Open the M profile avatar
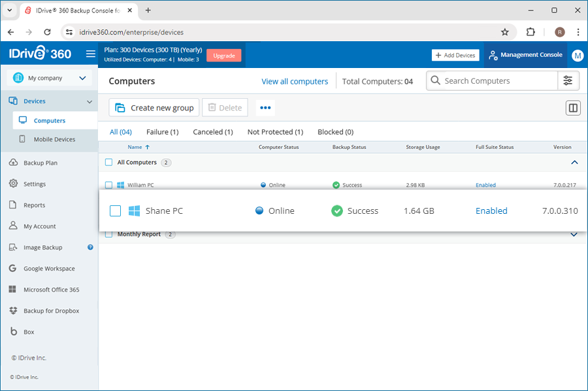This screenshot has width=588, height=391. (578, 56)
